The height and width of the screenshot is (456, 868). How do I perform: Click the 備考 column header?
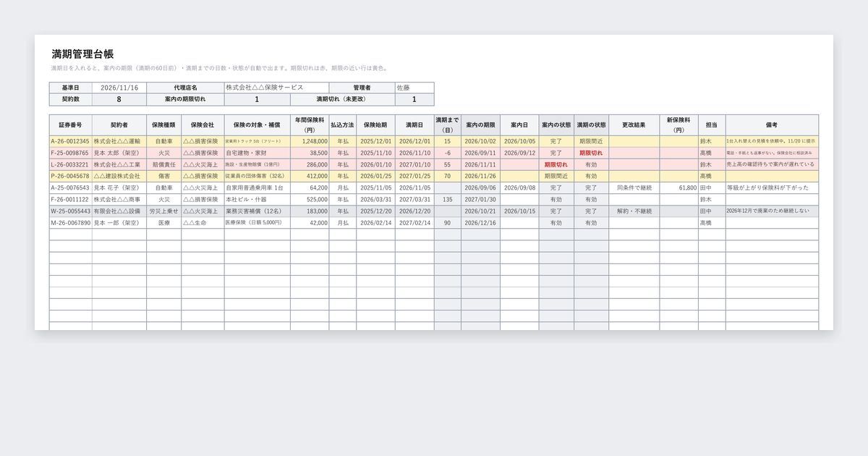click(773, 125)
